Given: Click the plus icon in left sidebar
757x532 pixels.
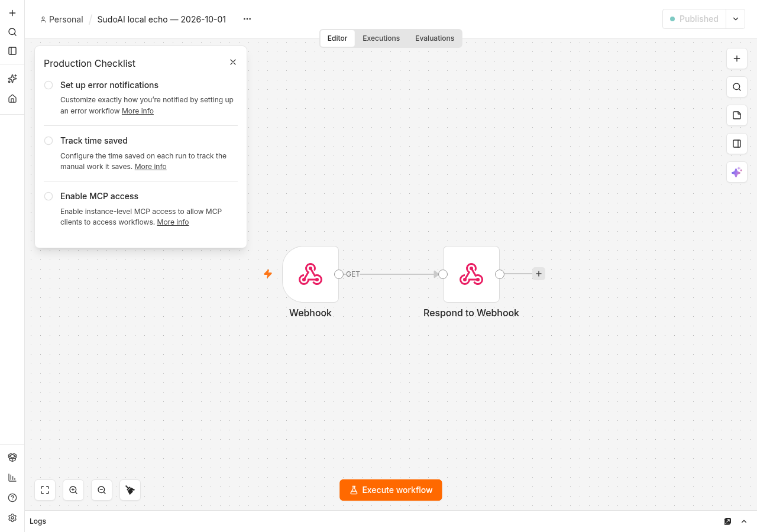Looking at the screenshot, I should point(12,13).
